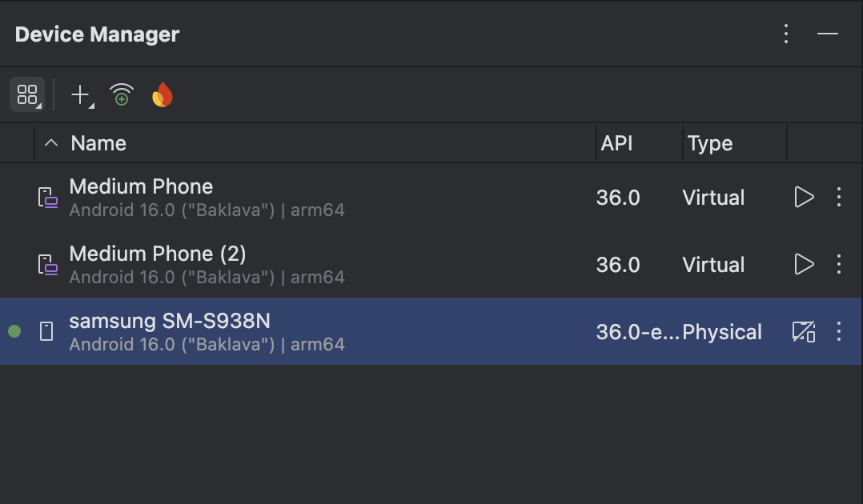Sort devices by Type column
This screenshot has height=504, width=863.
(x=710, y=143)
